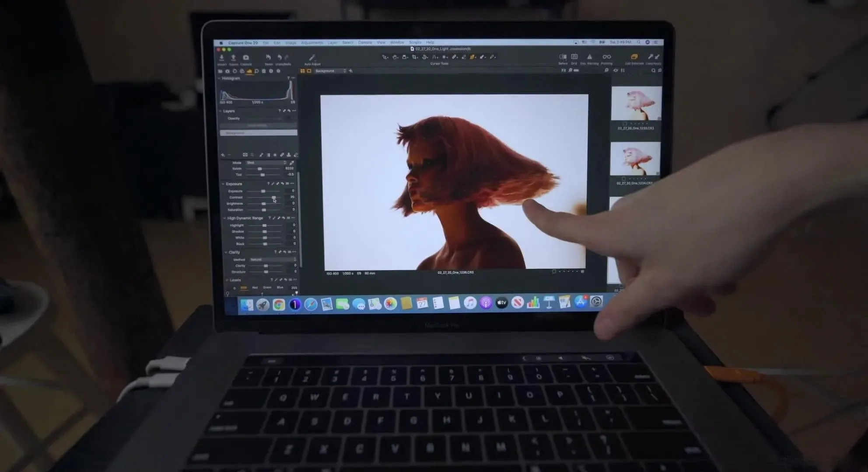
Task: Click the Contrast slider handle
Action: tap(274, 198)
